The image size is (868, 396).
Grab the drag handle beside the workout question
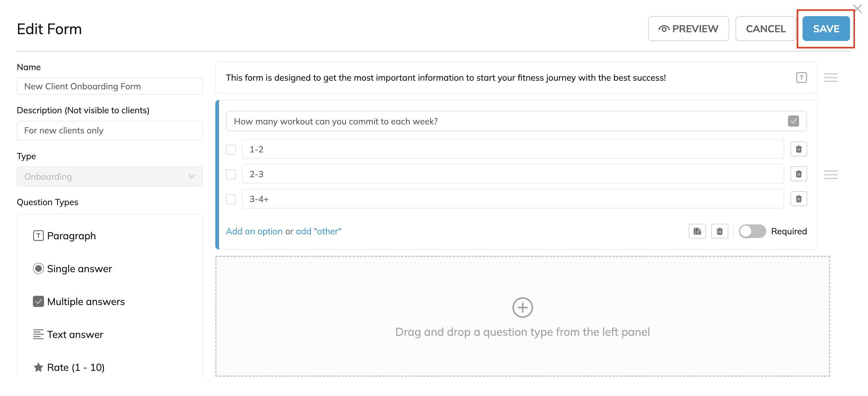click(x=830, y=174)
